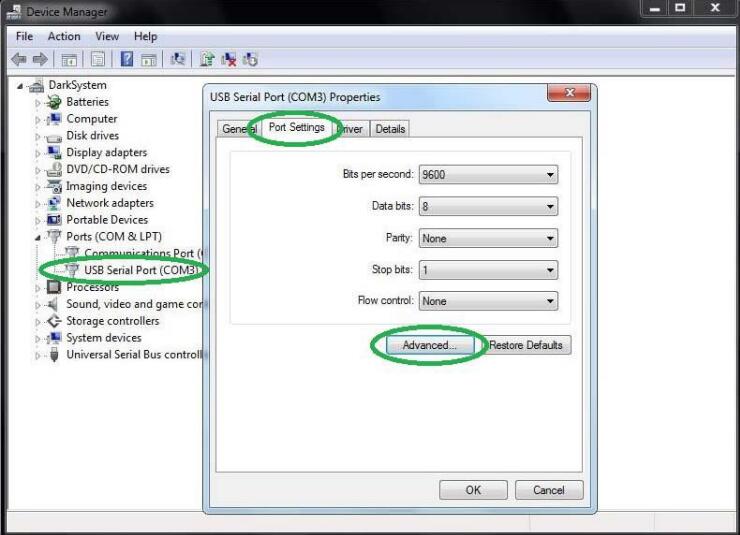740x535 pixels.
Task: Click the Batteries device icon
Action: pos(54,101)
